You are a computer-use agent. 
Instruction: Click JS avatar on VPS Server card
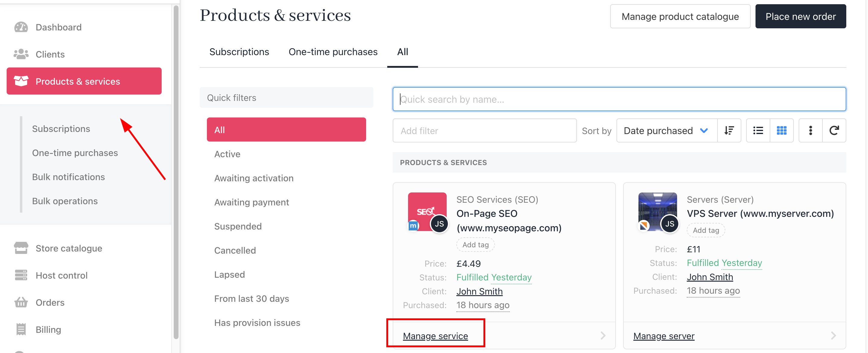click(670, 224)
